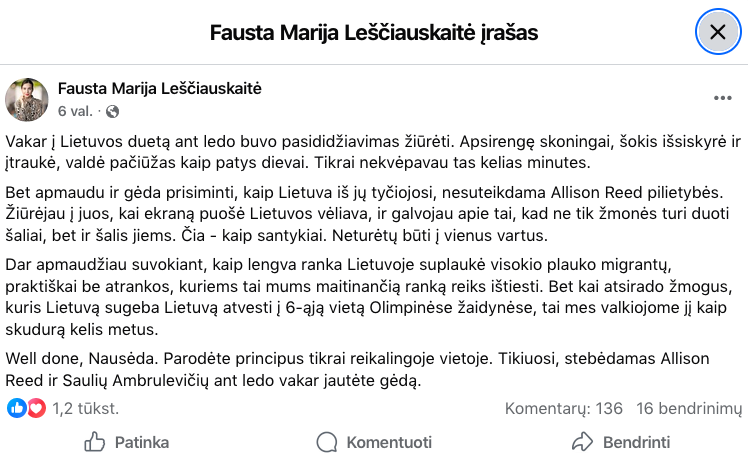
Task: Open Fausta Marija Leščiauskaitė's profile picture
Action: [x=28, y=99]
